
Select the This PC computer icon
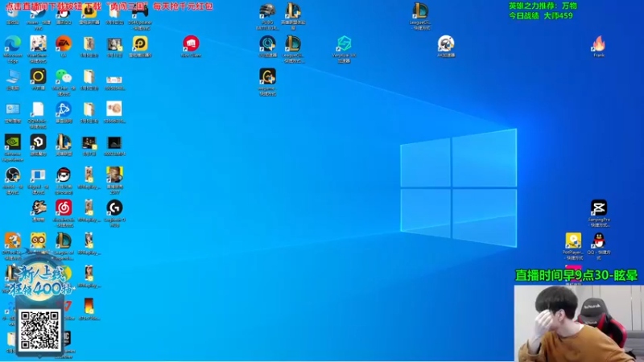point(13,76)
